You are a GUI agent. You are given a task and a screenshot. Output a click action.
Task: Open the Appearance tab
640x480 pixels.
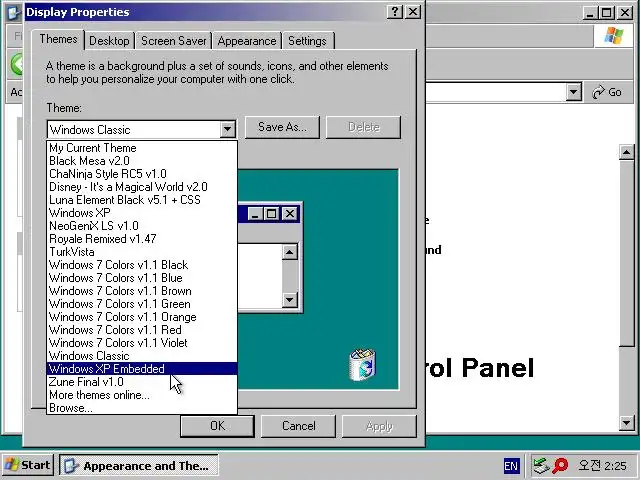click(247, 41)
